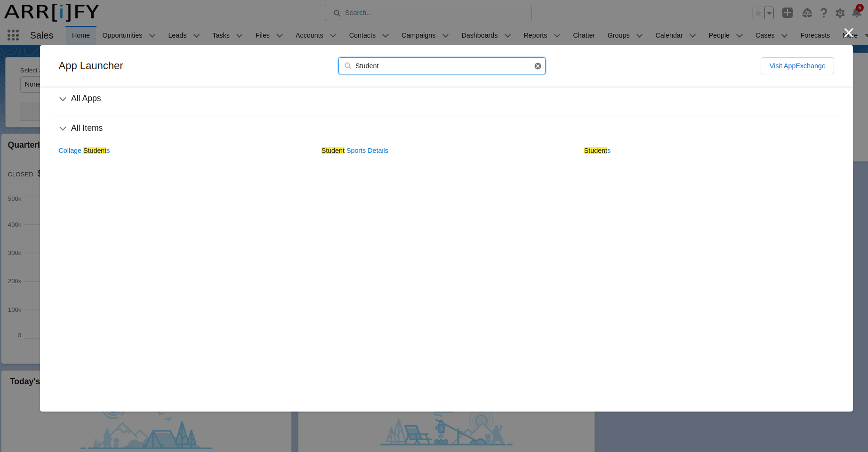Click the global Search box
This screenshot has width=868, height=452.
pos(428,13)
